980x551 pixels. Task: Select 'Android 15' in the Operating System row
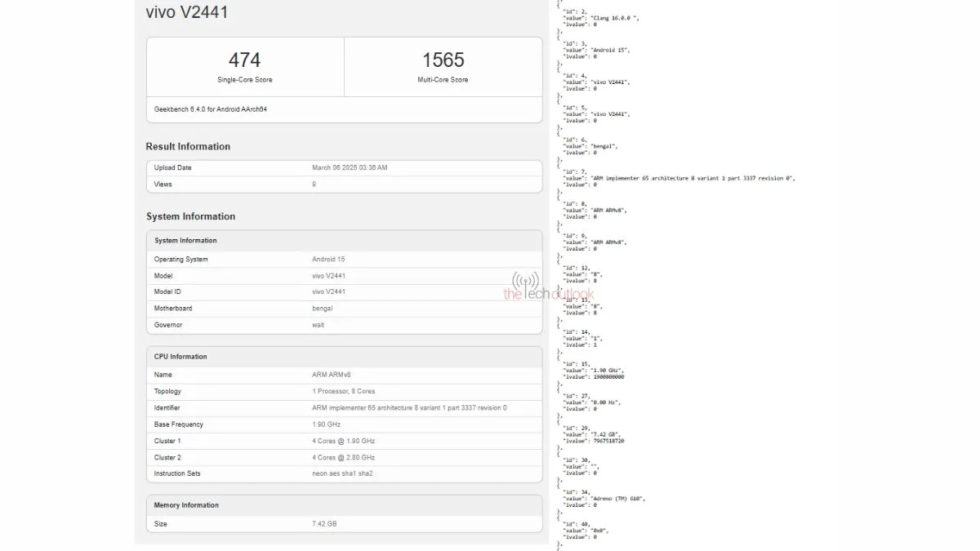click(x=328, y=260)
